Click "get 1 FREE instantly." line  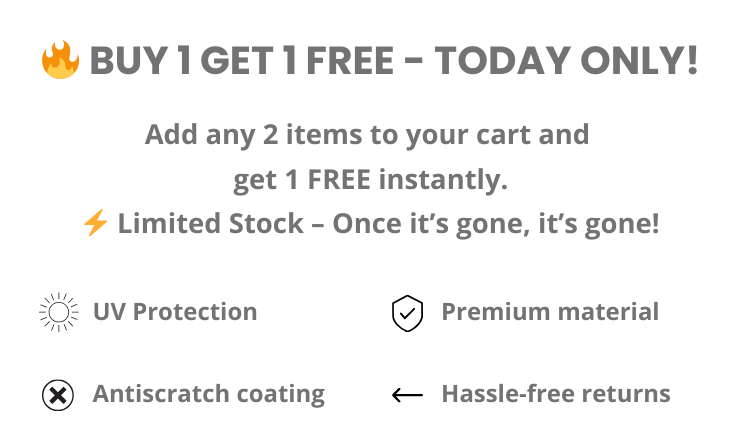[371, 180]
